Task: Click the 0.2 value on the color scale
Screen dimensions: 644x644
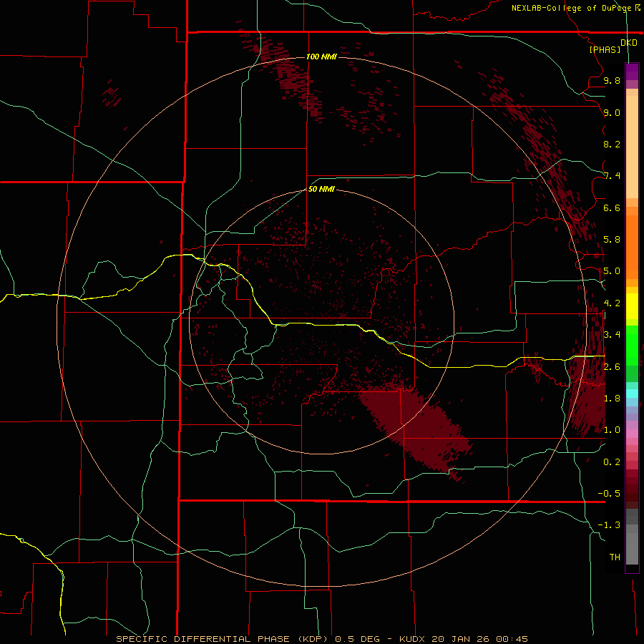Action: [612, 462]
